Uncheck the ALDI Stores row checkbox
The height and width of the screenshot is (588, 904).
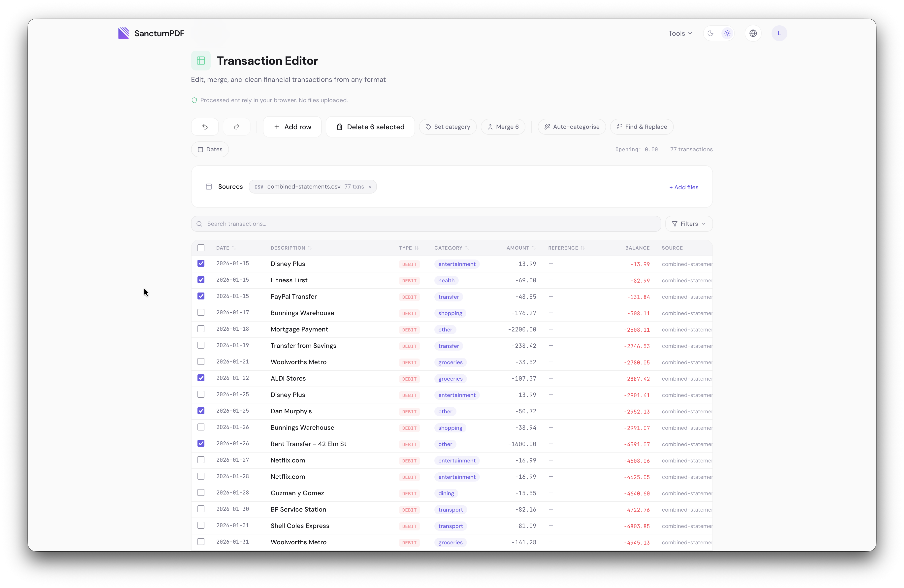pos(201,378)
